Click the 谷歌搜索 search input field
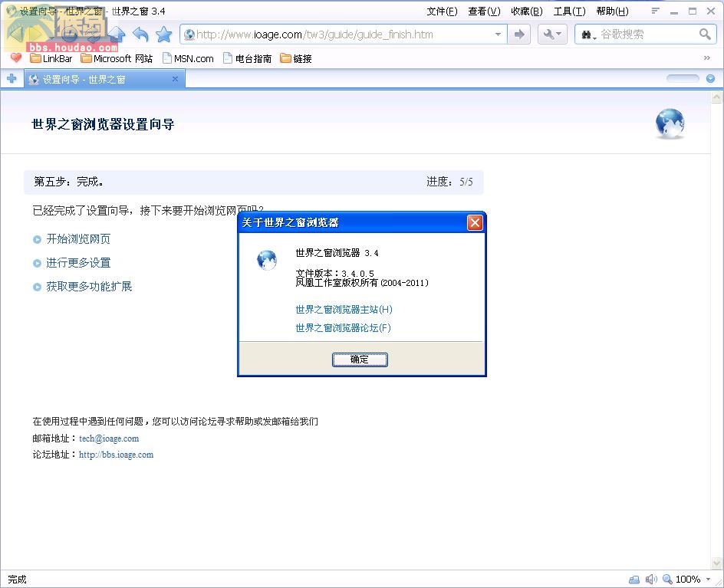This screenshot has height=588, width=724. click(647, 34)
